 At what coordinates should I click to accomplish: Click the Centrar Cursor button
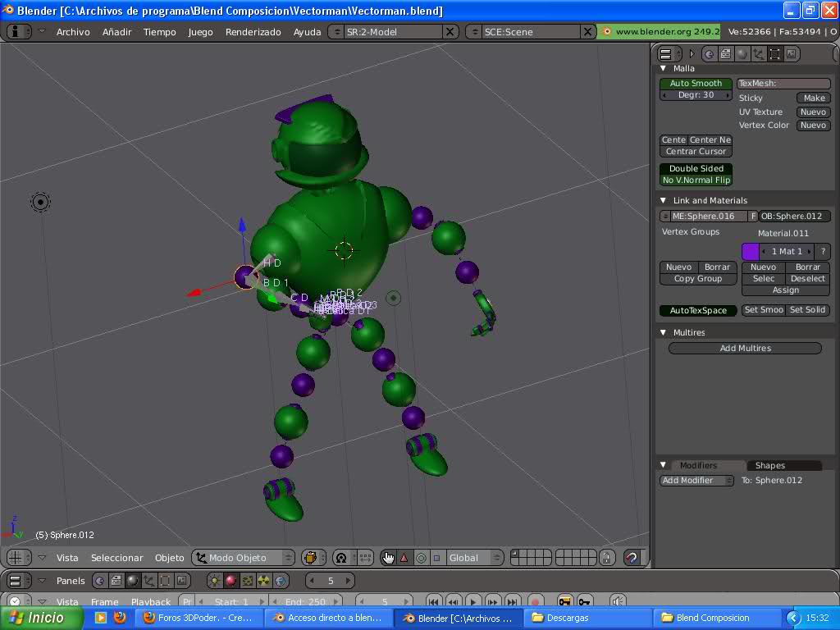click(x=696, y=152)
